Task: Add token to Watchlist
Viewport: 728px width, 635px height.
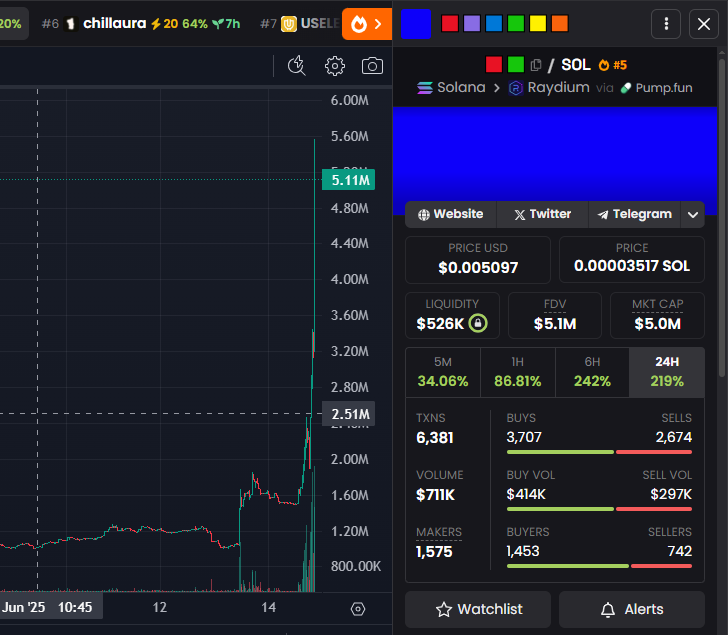Action: (478, 609)
